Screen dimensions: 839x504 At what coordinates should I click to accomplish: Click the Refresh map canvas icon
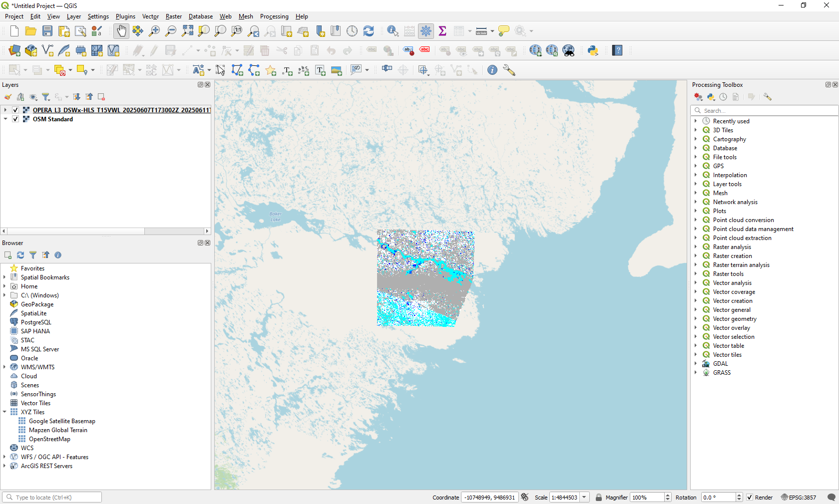(x=369, y=31)
